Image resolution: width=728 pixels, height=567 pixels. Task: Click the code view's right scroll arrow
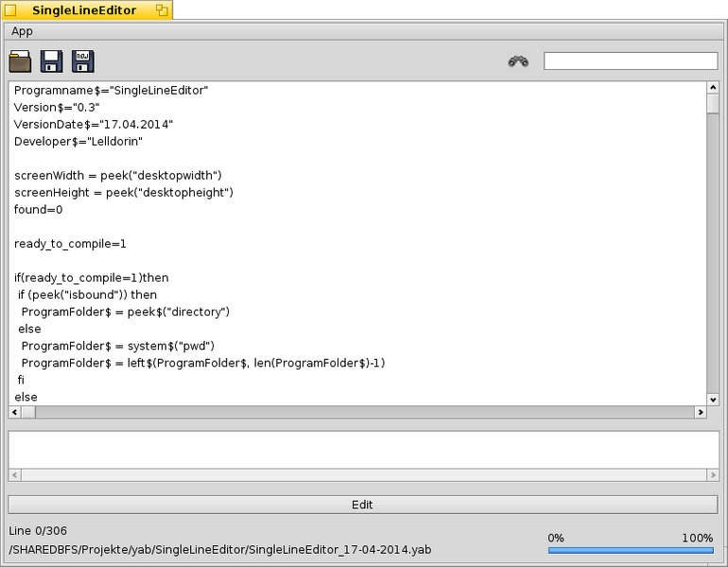tap(701, 412)
